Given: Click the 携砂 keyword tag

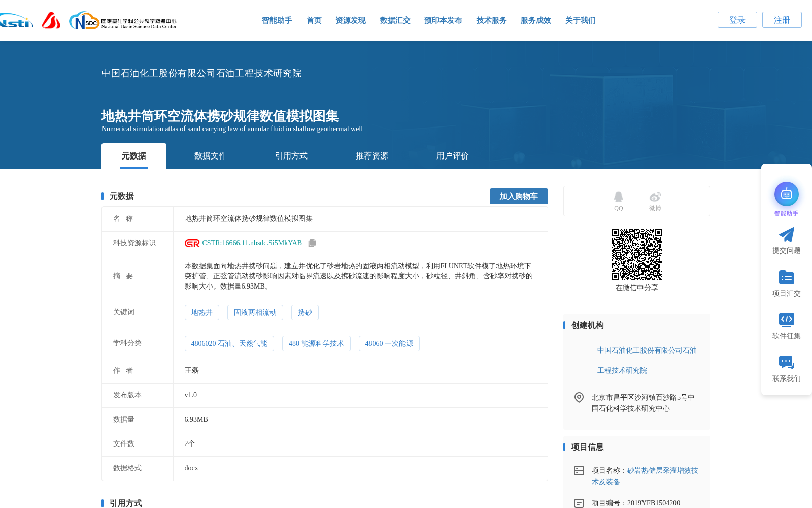Looking at the screenshot, I should pyautogui.click(x=304, y=312).
